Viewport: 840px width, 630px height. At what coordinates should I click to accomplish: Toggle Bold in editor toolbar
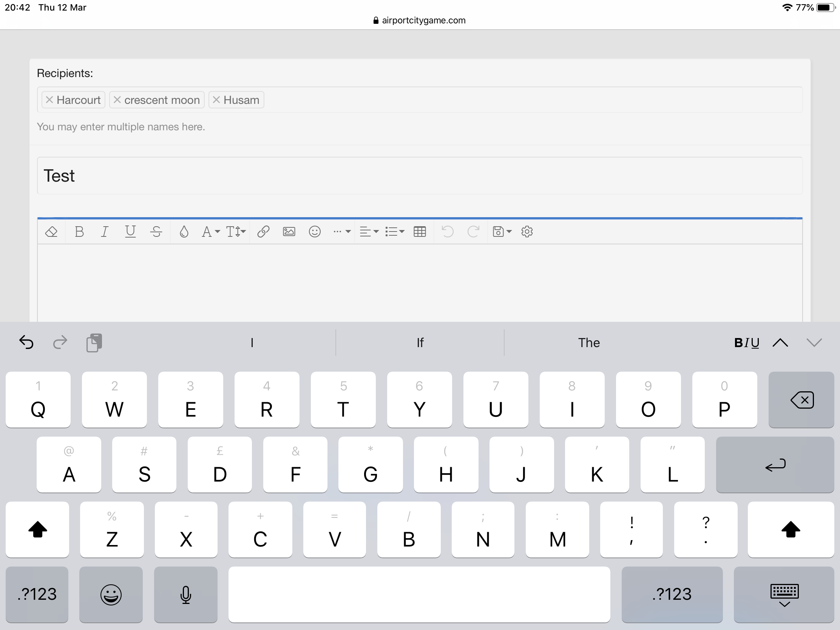[79, 231]
